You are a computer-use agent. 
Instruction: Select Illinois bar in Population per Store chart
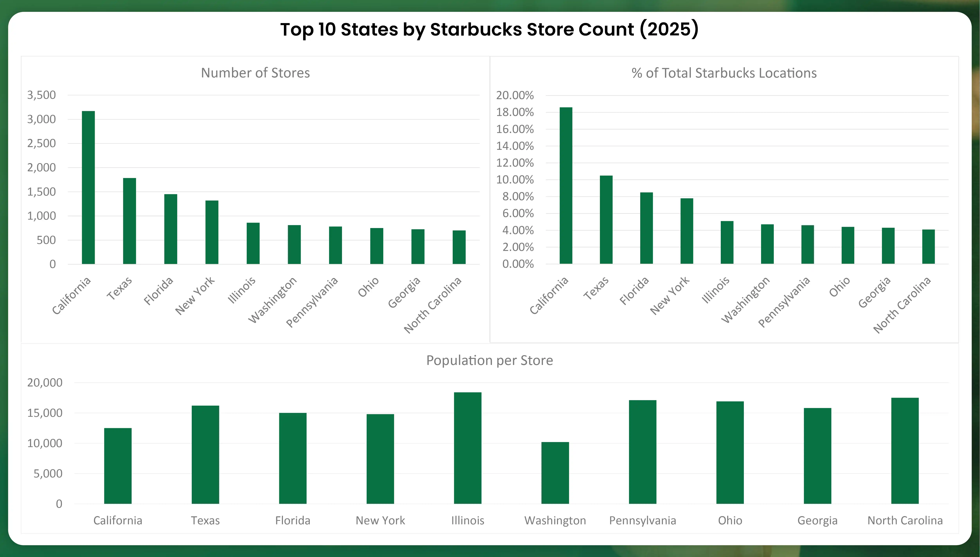pyautogui.click(x=468, y=448)
